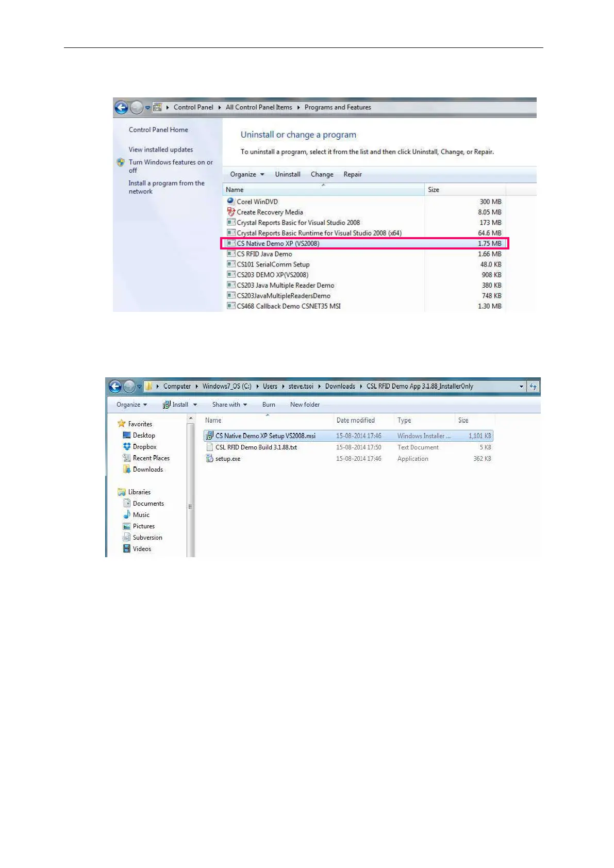The height and width of the screenshot is (868, 614).
Task: Open the address bar history dropdown arrow
Action: coord(522,386)
